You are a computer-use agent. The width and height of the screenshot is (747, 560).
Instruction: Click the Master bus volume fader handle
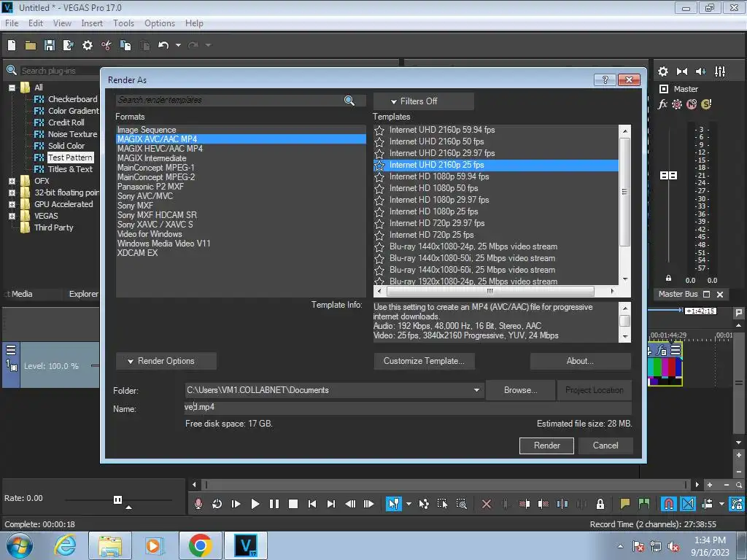(x=668, y=176)
